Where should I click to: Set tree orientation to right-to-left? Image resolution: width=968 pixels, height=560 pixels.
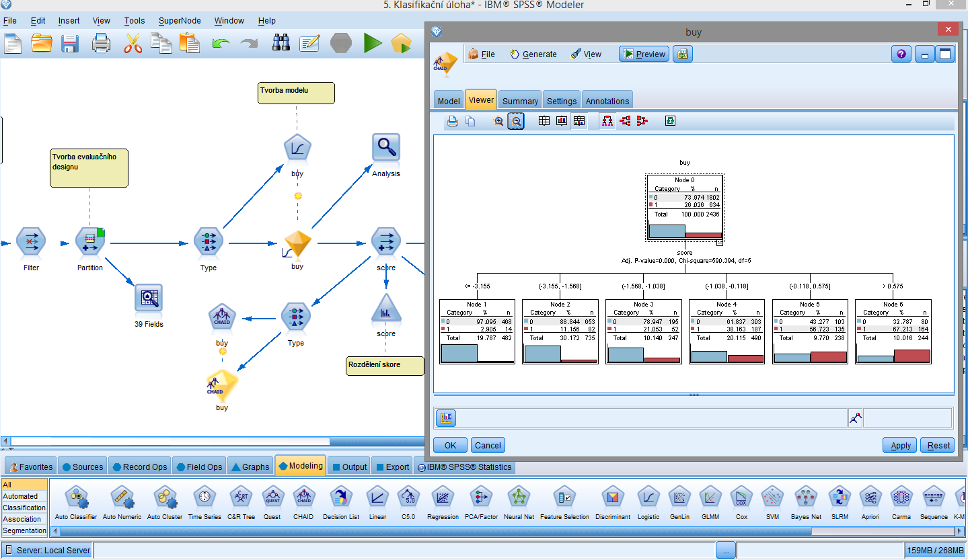(x=642, y=121)
